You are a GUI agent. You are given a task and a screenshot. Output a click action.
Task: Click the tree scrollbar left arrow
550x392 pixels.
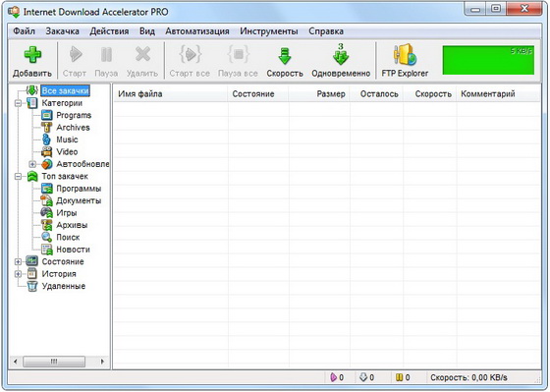(16, 362)
